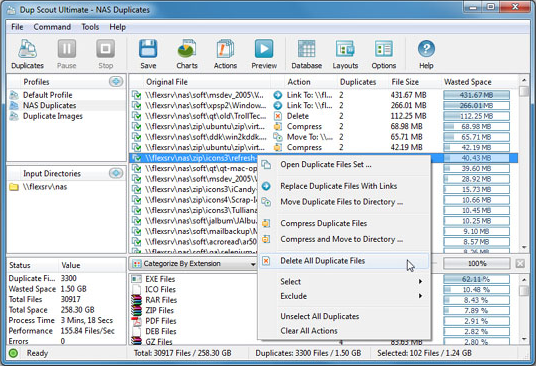Click the EXE Files category icon
Viewport: 536px width, 366px height.
pyautogui.click(x=136, y=279)
